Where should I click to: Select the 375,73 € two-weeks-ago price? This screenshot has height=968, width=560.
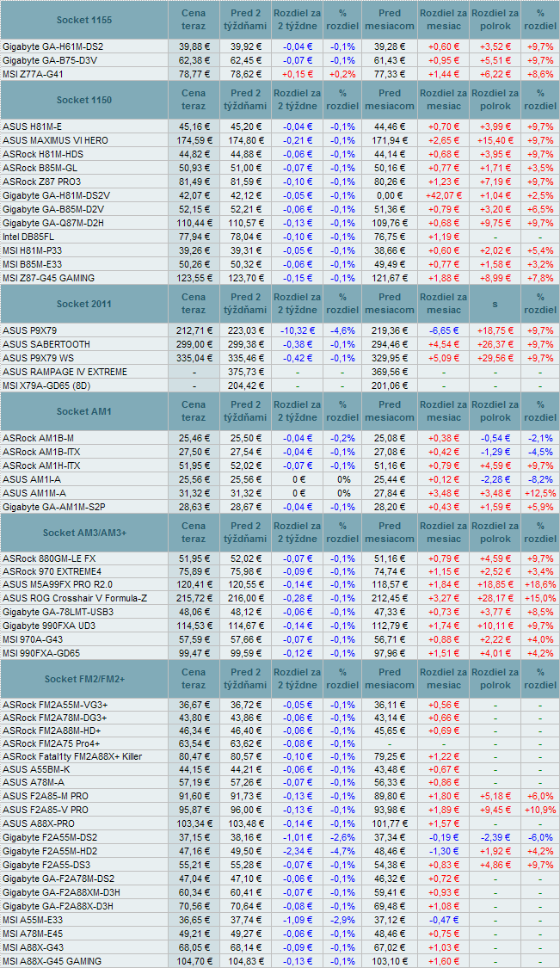tap(246, 372)
